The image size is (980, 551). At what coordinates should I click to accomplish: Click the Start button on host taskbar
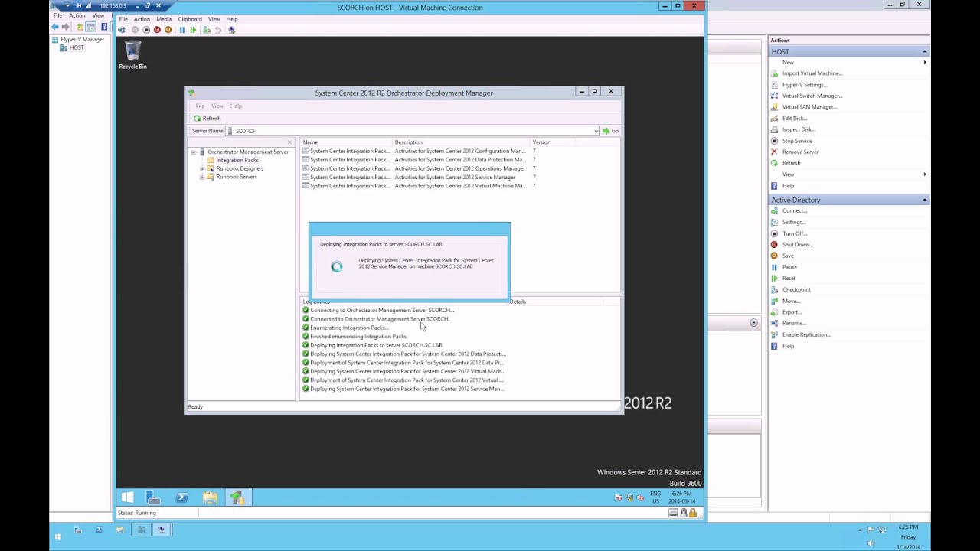click(57, 536)
